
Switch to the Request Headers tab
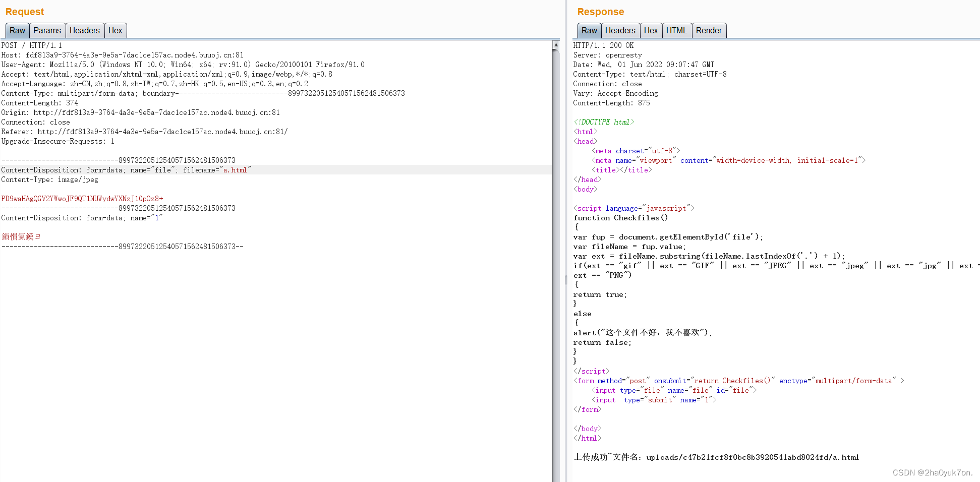[85, 31]
